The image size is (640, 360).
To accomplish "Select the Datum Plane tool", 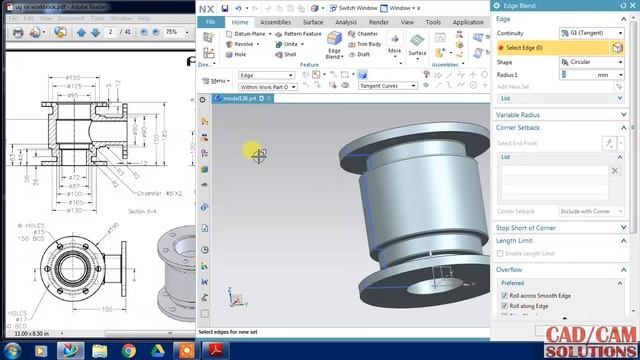I will click(246, 34).
